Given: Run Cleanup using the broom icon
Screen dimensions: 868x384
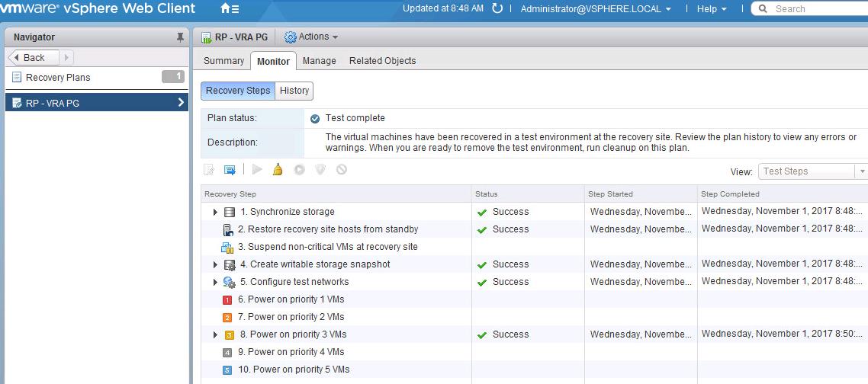Looking at the screenshot, I should [x=278, y=170].
